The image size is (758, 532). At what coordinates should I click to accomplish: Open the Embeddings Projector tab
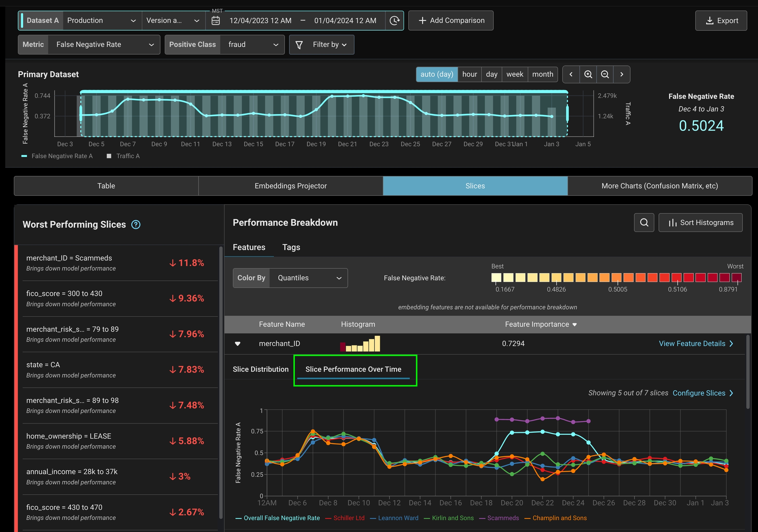point(291,186)
